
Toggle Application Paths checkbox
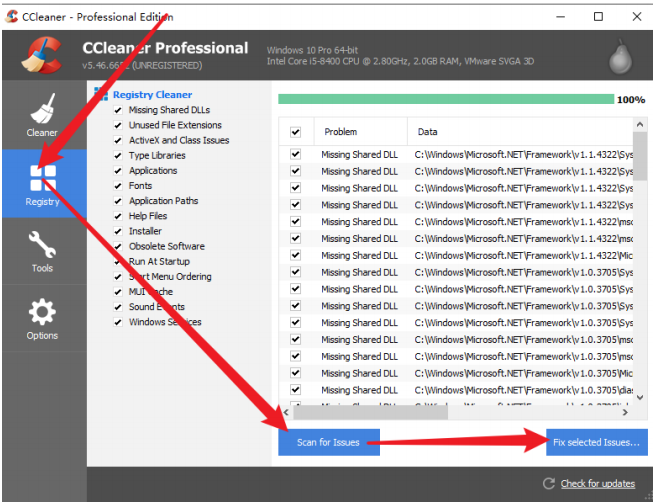118,201
